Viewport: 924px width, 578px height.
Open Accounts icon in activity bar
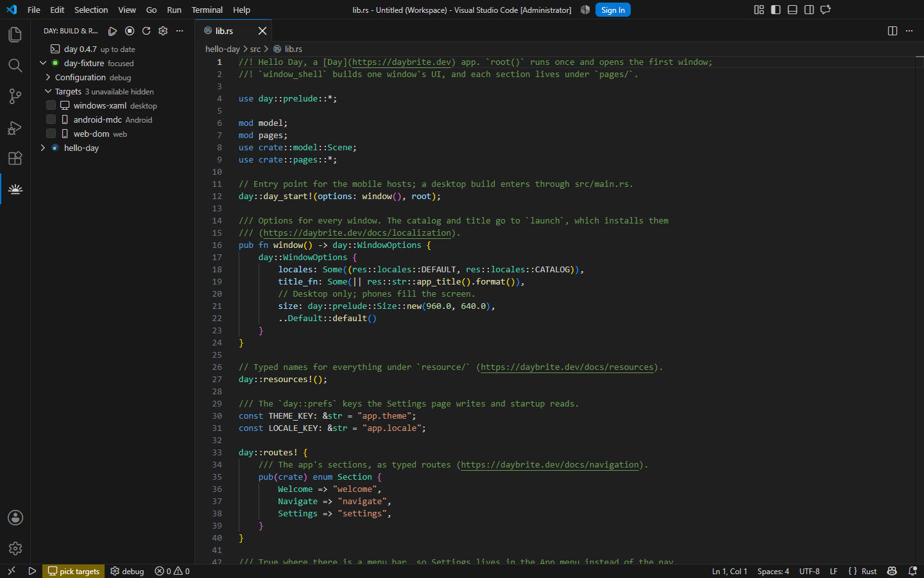point(15,518)
